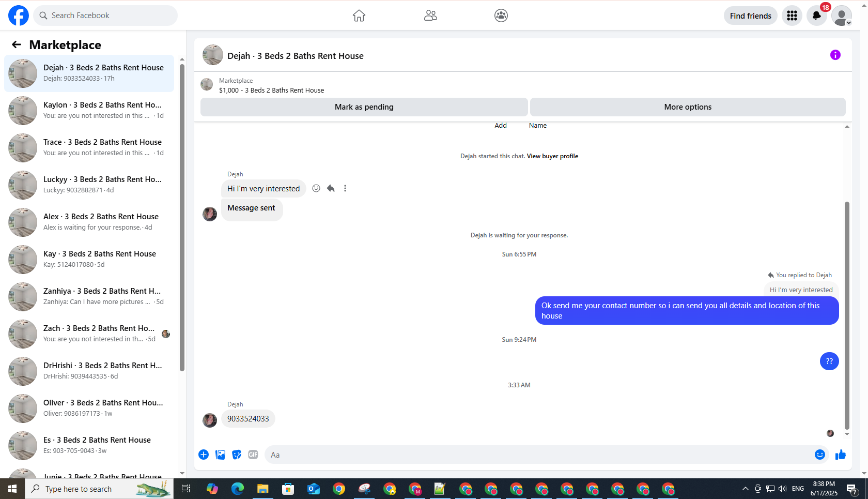Click the Windows taskbar search box

tap(99, 489)
